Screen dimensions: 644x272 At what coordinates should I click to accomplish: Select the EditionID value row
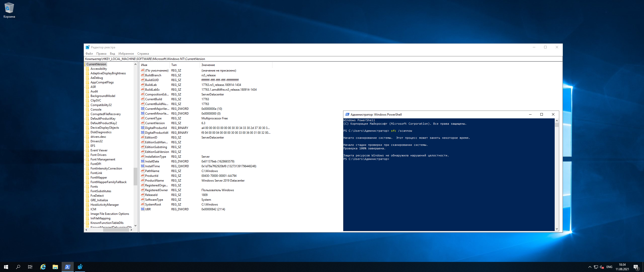click(x=206, y=138)
